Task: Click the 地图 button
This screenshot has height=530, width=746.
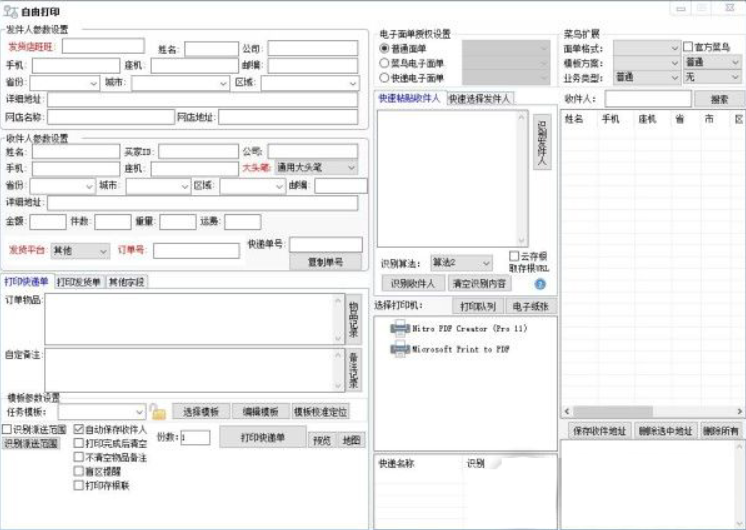Action: (x=352, y=441)
